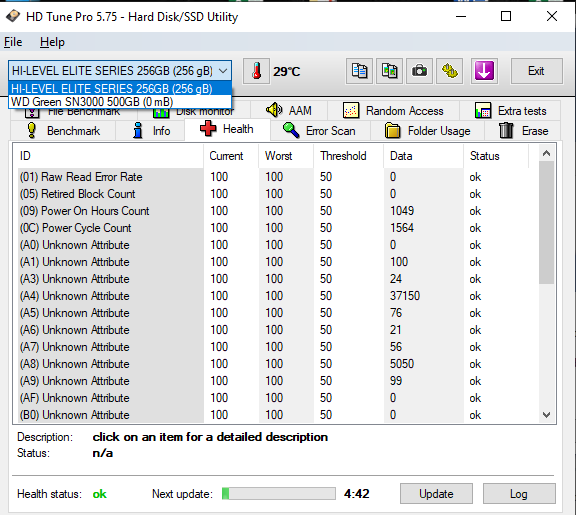This screenshot has height=515, width=576.
Task: Click the green ok health status text
Action: [x=100, y=494]
